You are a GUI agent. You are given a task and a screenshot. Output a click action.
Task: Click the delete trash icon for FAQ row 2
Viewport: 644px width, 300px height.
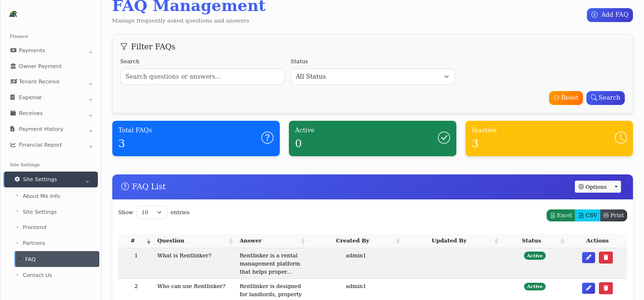(606, 288)
